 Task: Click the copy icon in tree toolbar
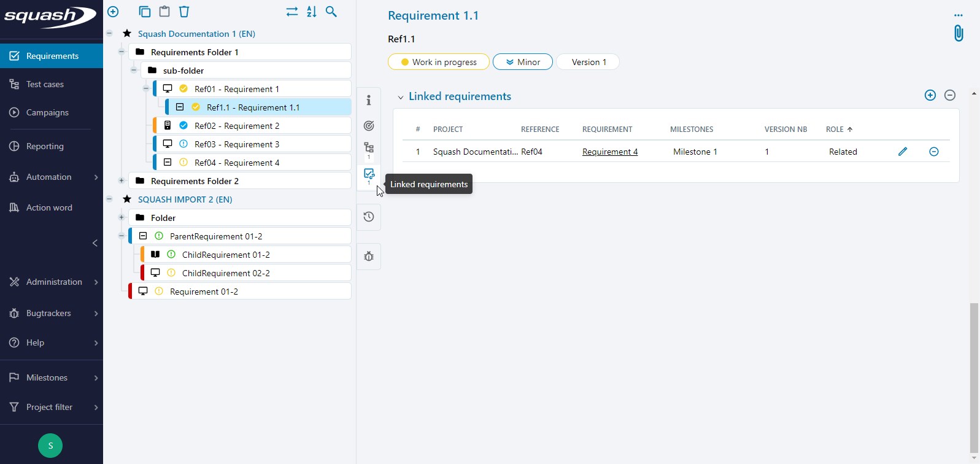145,12
